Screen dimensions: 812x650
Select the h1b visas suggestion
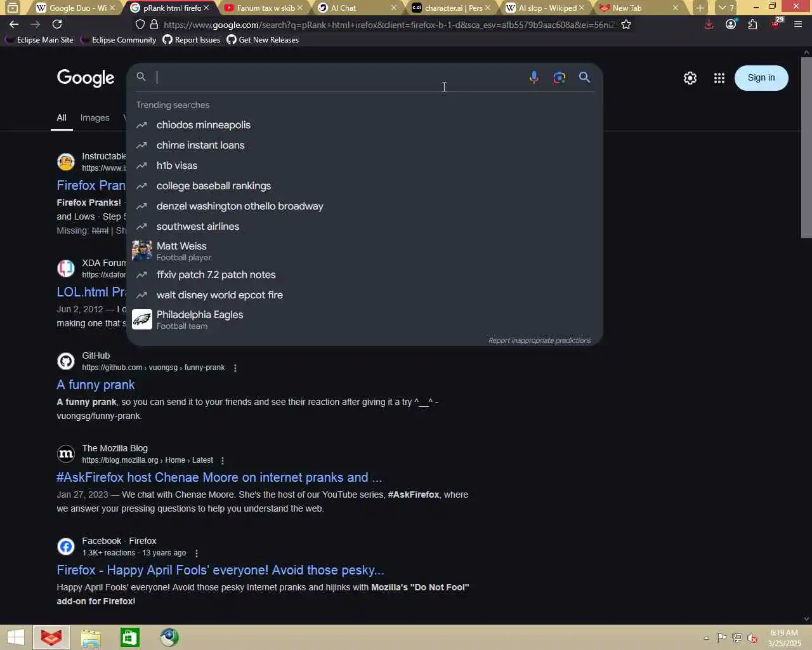tap(364, 166)
